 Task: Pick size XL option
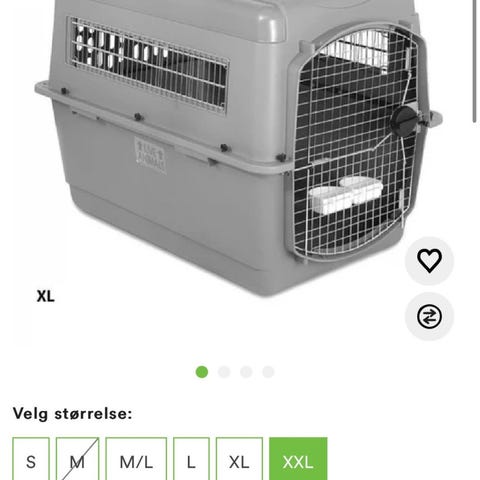(x=239, y=460)
